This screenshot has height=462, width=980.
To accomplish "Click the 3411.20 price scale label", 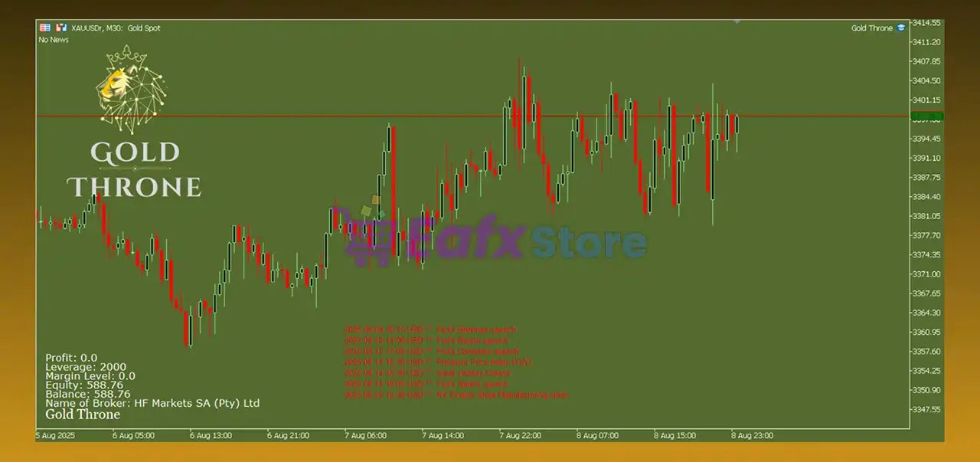I will [927, 42].
